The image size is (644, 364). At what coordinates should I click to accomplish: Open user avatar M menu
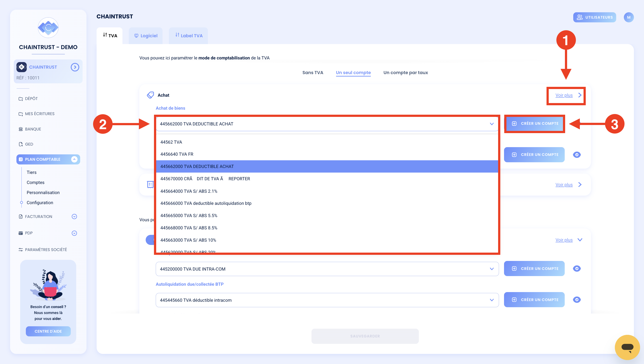(628, 17)
